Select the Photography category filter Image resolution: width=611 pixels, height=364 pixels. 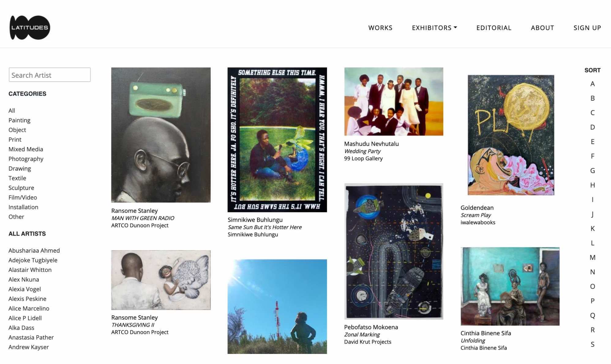click(x=26, y=159)
